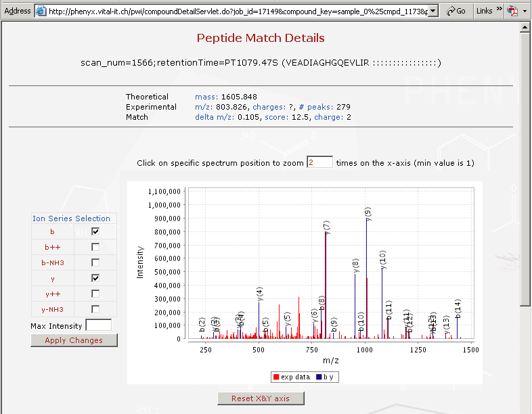Viewport: 532px width, 414px height.
Task: Click the b(14) peak label in spectrum
Action: (458, 309)
